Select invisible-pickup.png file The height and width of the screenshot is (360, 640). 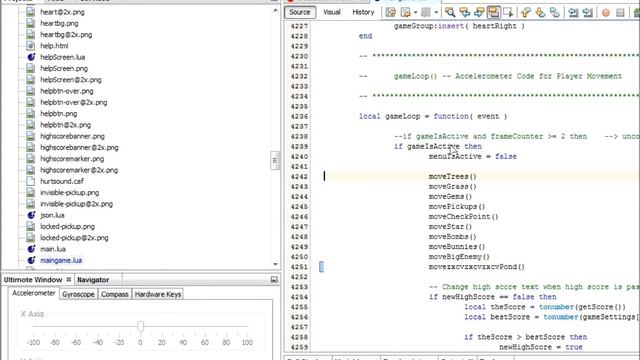[x=70, y=192]
